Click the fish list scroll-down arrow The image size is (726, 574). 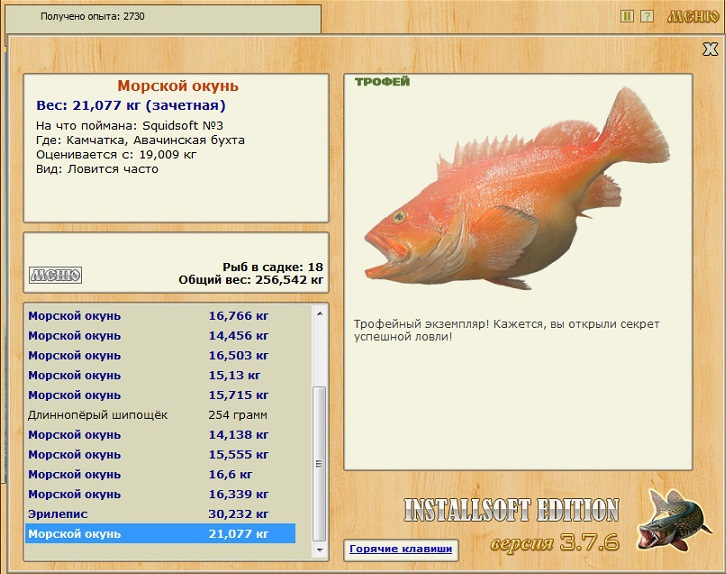pyautogui.click(x=319, y=549)
